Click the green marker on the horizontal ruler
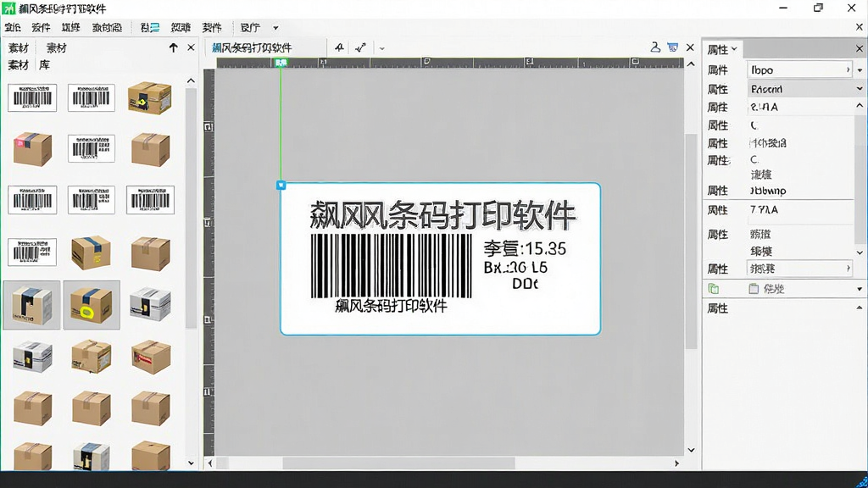The width and height of the screenshot is (868, 488). [281, 63]
